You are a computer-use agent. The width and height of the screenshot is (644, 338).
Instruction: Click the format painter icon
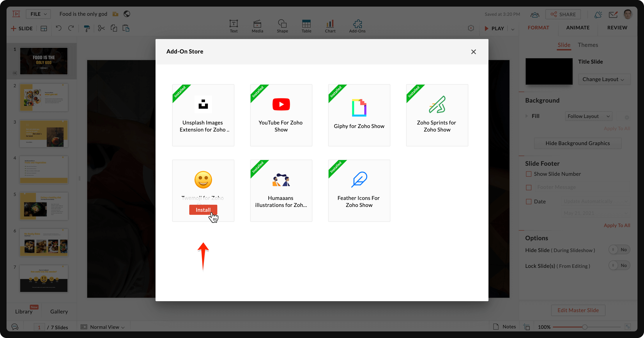coord(87,28)
